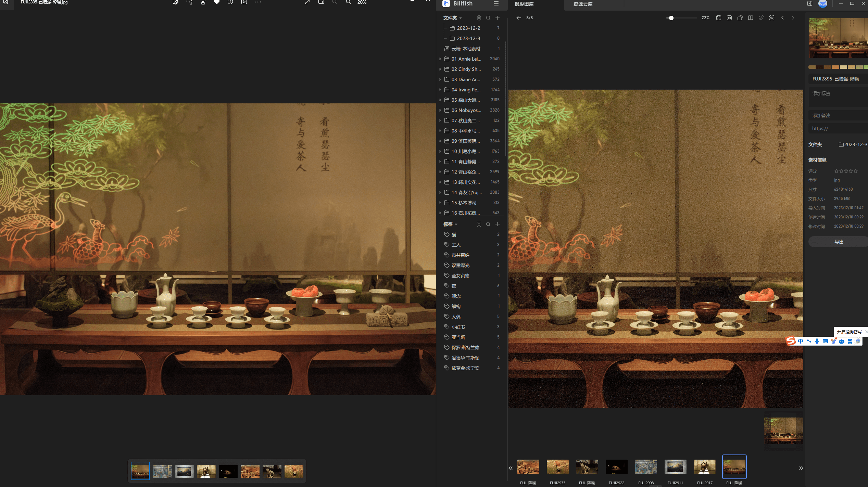Switch Sogou IME 中 language toggle
This screenshot has height=487, width=868.
coord(801,341)
